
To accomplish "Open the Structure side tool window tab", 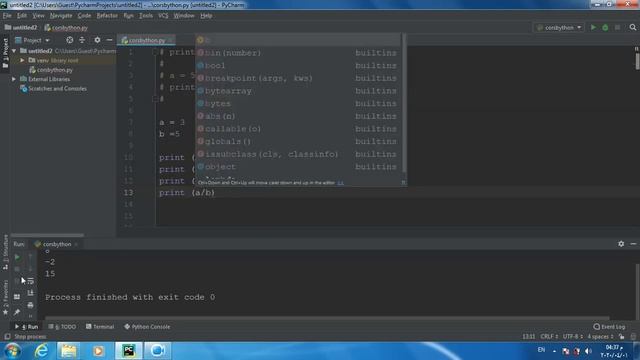I will click(x=5, y=252).
